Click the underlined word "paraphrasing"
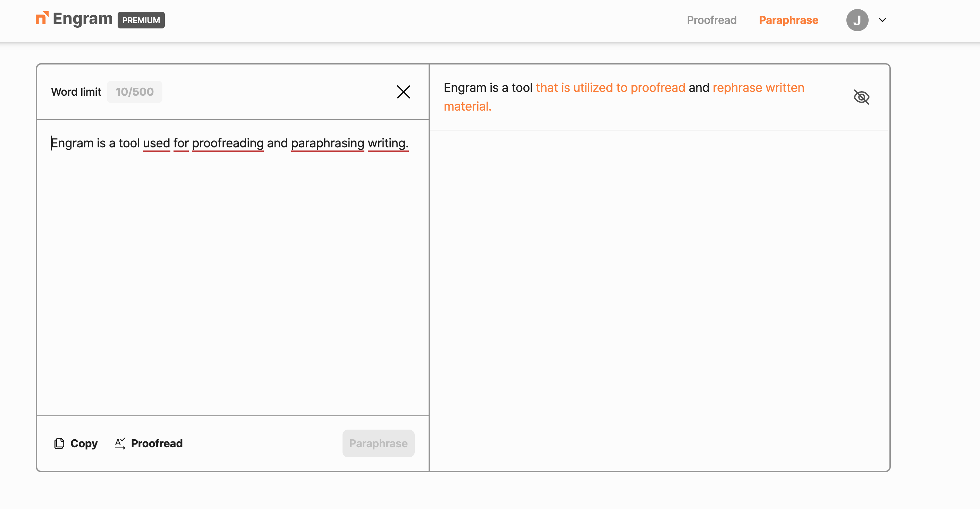Image resolution: width=980 pixels, height=509 pixels. (328, 143)
